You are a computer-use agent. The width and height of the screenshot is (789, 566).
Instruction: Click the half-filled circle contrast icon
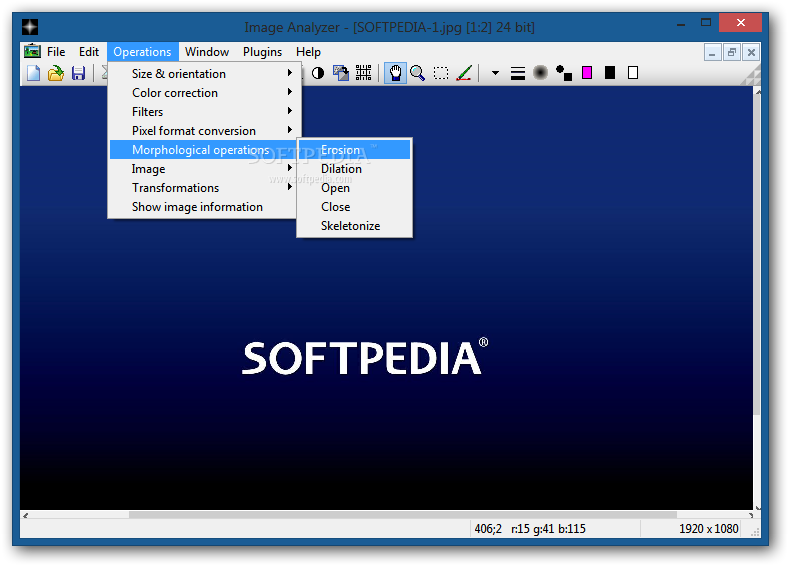[318, 73]
